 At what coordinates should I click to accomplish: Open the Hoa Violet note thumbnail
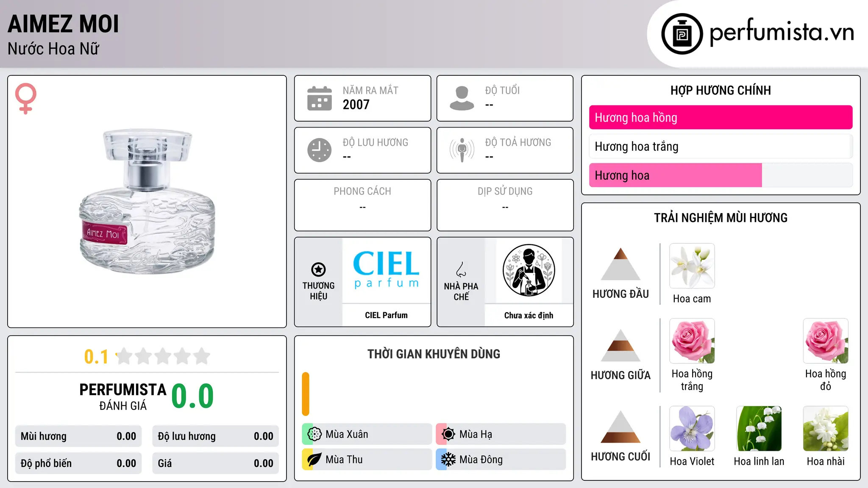(692, 429)
